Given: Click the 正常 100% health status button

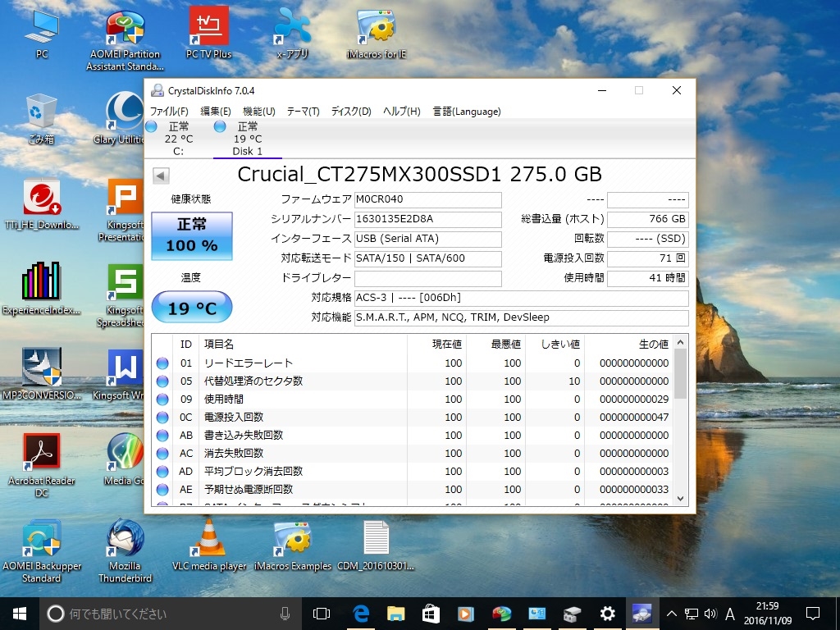Looking at the screenshot, I should pos(192,235).
